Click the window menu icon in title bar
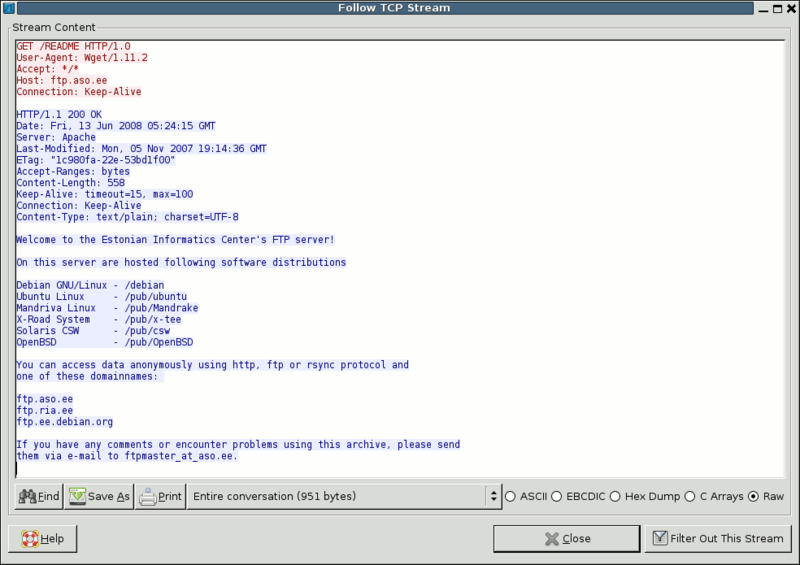Screen dimensions: 800x565 point(9,8)
